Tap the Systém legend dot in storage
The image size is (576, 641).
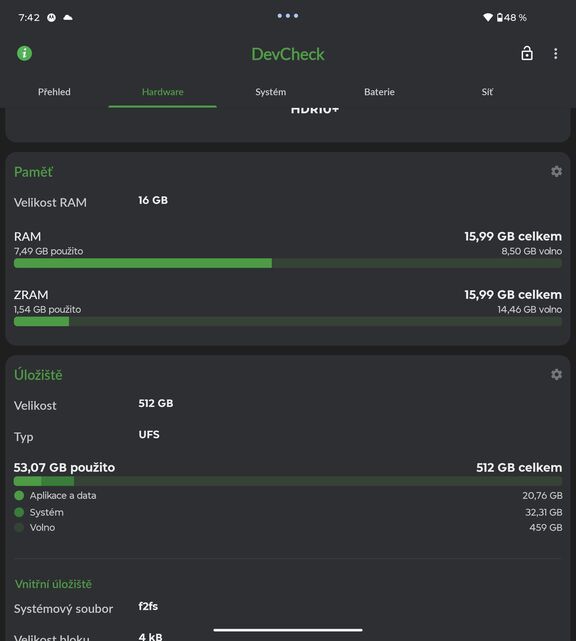[19, 512]
